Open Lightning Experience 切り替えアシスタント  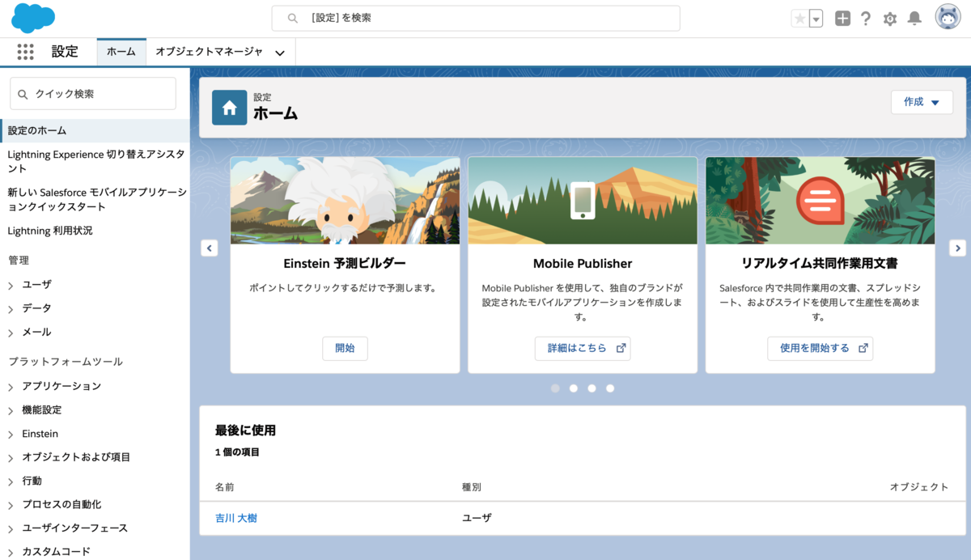pos(95,162)
